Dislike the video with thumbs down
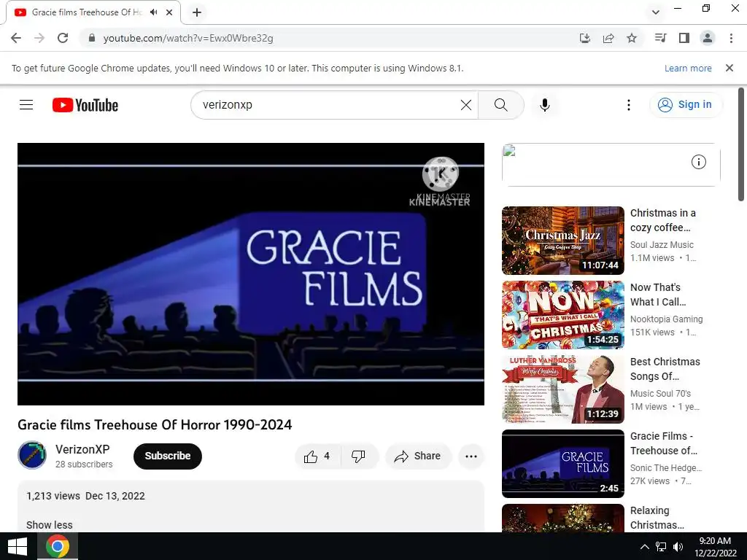This screenshot has height=560, width=747. tap(359, 456)
